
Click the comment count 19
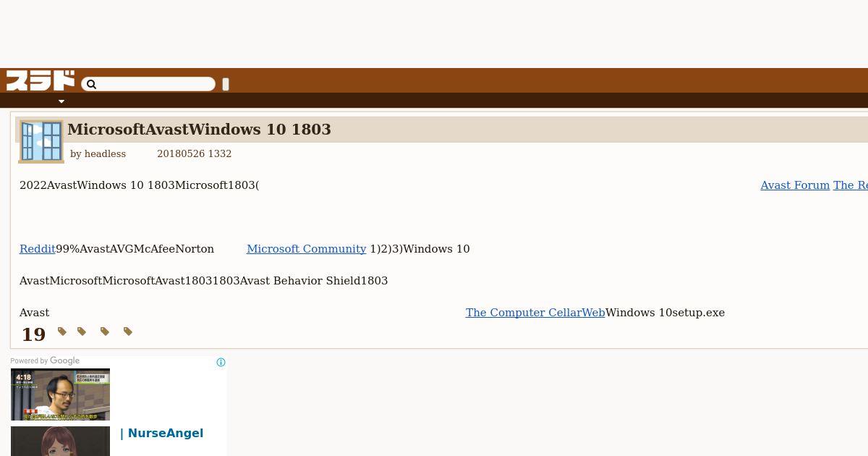pyautogui.click(x=33, y=334)
